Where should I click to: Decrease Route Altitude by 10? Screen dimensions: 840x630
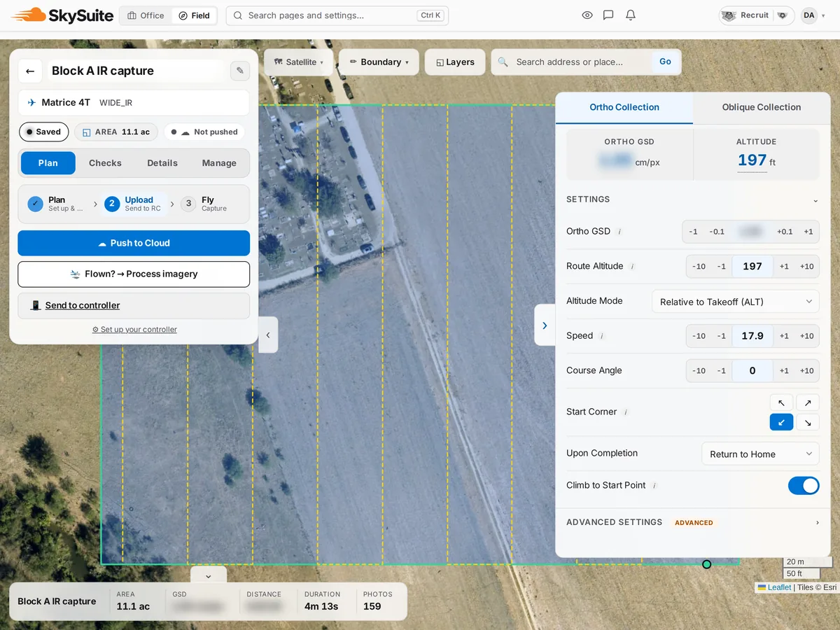pyautogui.click(x=699, y=267)
